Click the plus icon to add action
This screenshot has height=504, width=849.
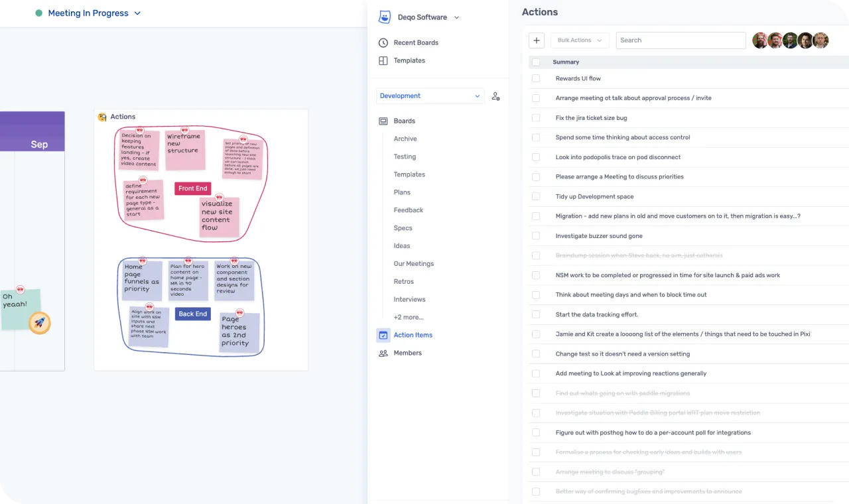pos(537,40)
